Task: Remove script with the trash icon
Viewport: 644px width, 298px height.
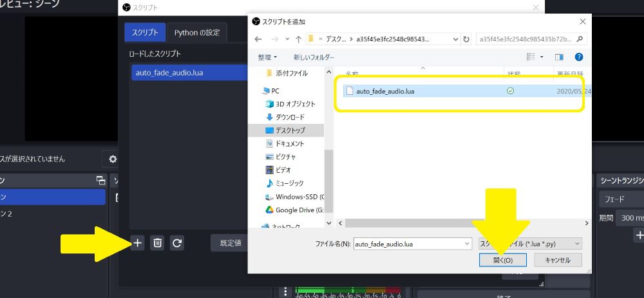Action: coord(157,243)
